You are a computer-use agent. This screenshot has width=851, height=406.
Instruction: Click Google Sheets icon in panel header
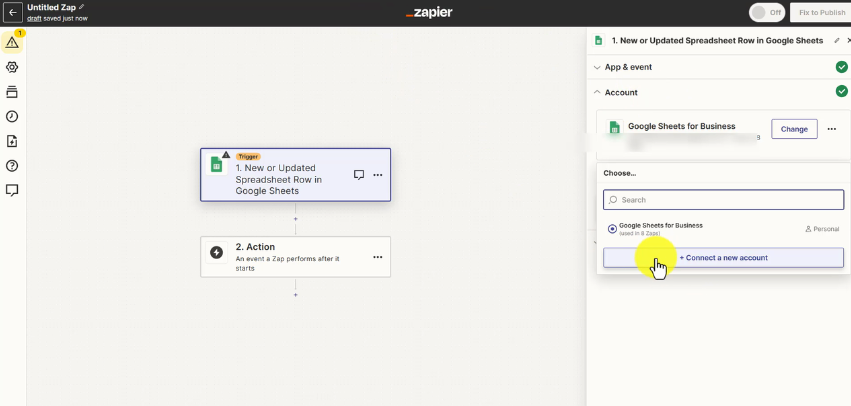click(x=599, y=41)
